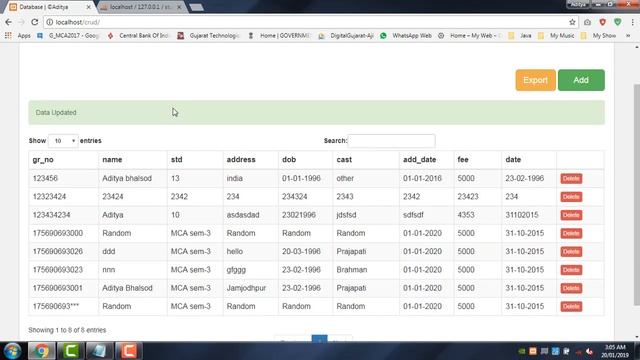Sort table by address column

pos(251,160)
